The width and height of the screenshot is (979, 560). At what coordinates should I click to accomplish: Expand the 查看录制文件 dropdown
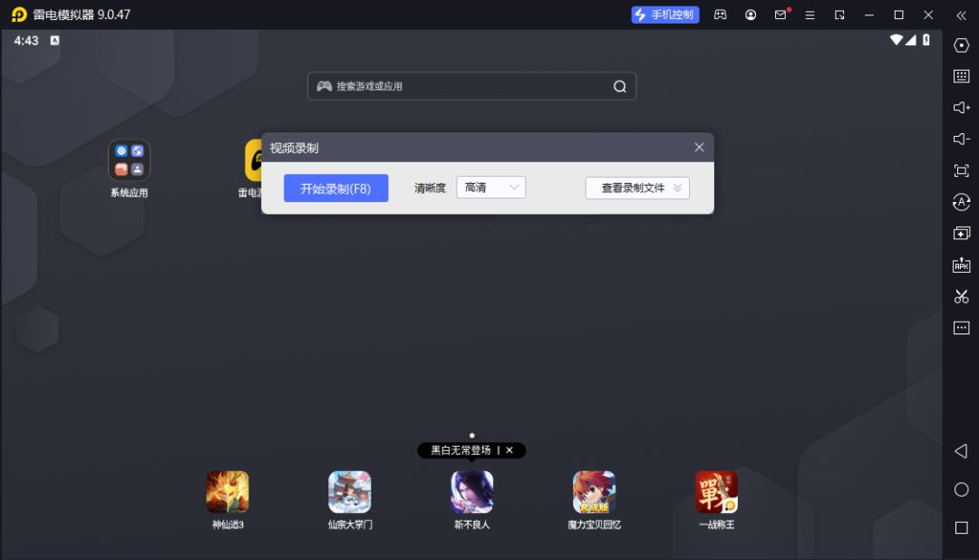point(637,188)
